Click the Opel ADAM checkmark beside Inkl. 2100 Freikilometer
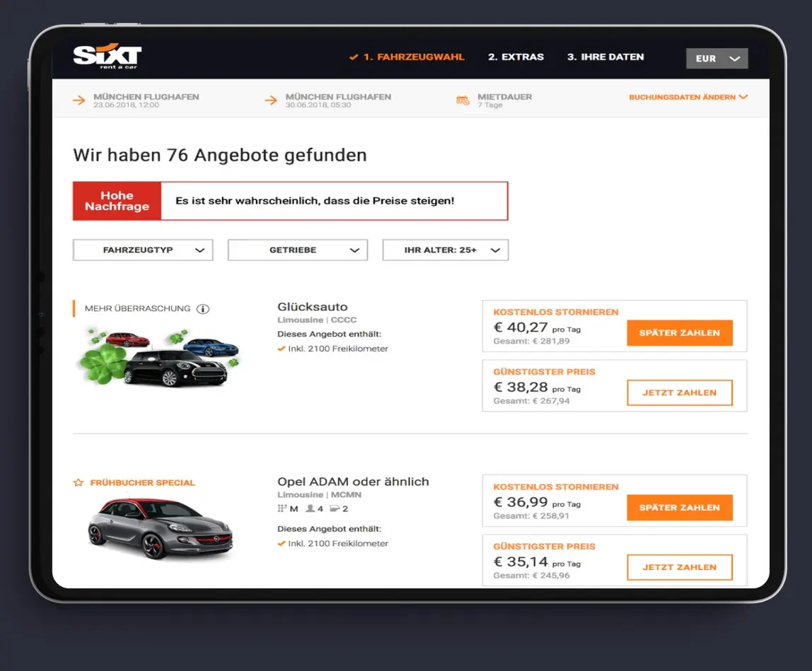Viewport: 812px width, 671px height. (282, 543)
